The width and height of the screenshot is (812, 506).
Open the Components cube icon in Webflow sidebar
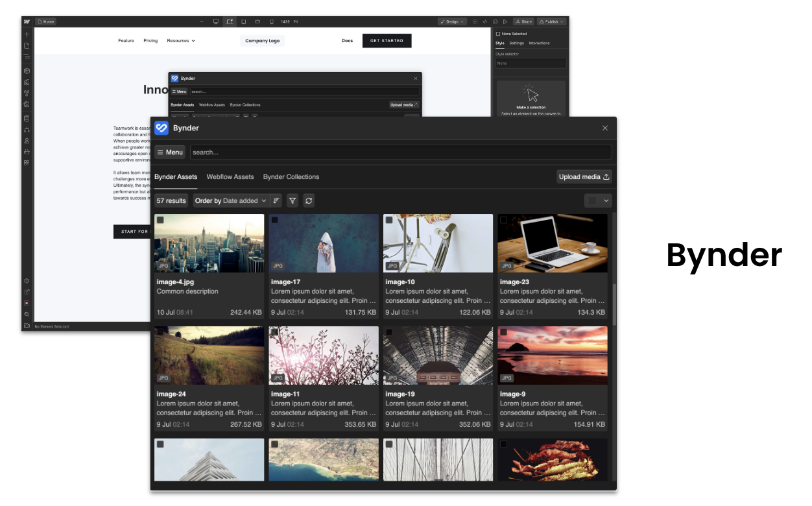coord(27,71)
